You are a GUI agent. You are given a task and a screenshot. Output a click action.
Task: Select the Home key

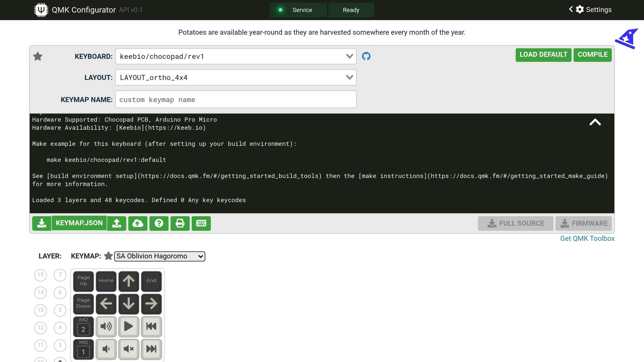[x=106, y=281]
